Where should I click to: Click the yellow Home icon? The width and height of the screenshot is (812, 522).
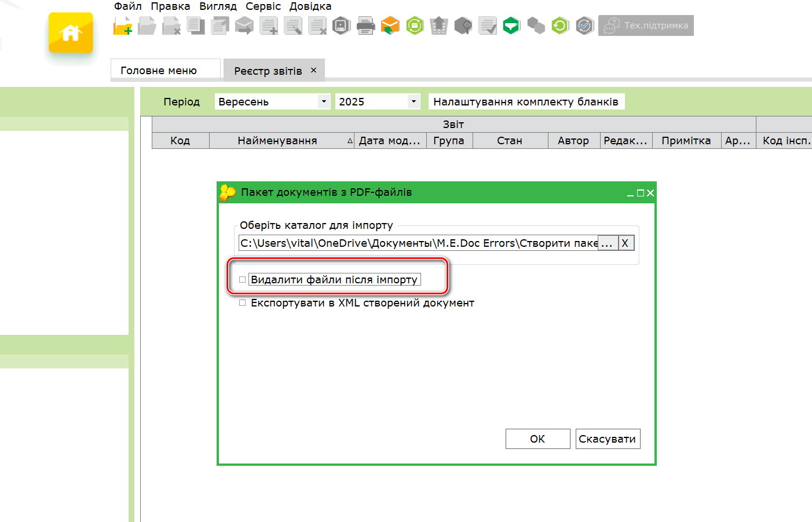(x=71, y=33)
